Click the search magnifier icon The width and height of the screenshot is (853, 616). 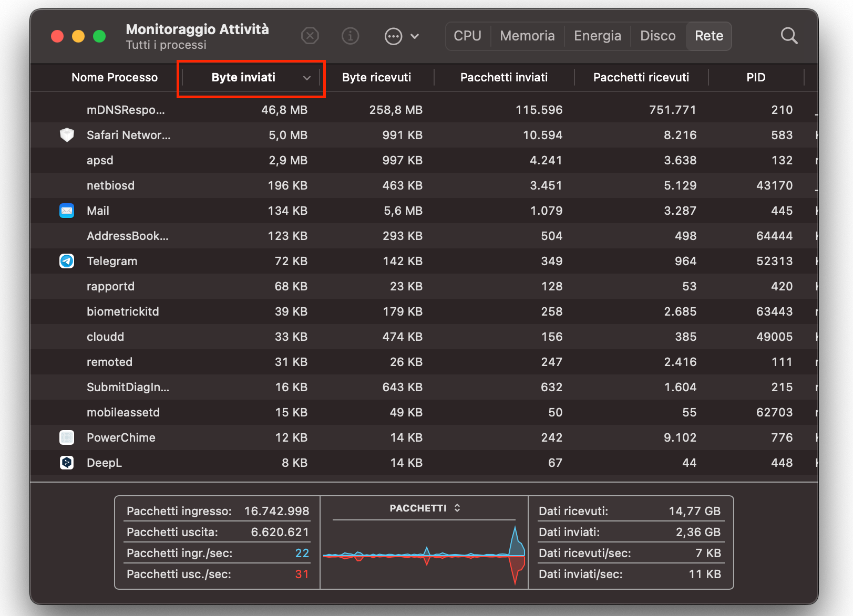pyautogui.click(x=789, y=36)
